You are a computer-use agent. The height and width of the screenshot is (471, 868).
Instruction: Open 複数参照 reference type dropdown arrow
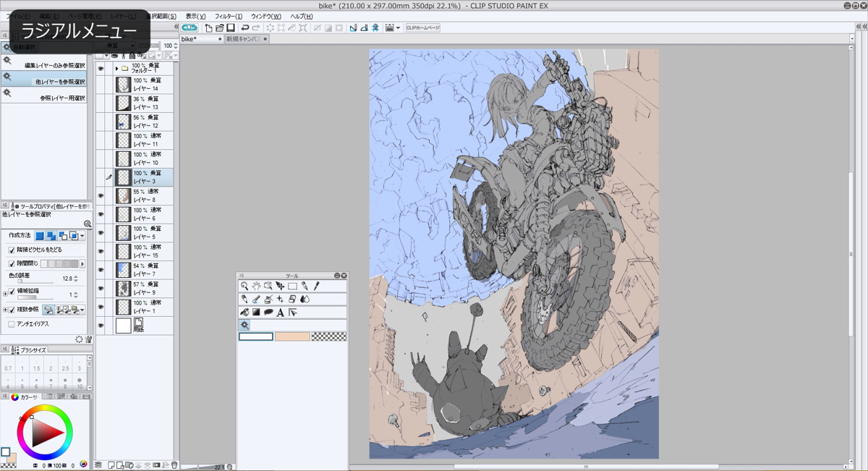pos(82,310)
